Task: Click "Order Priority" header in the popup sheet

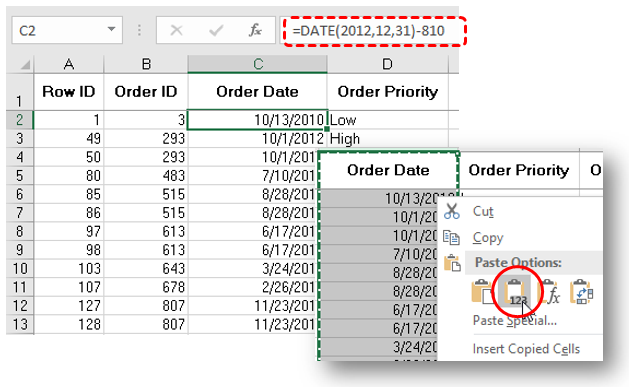Action: point(519,170)
